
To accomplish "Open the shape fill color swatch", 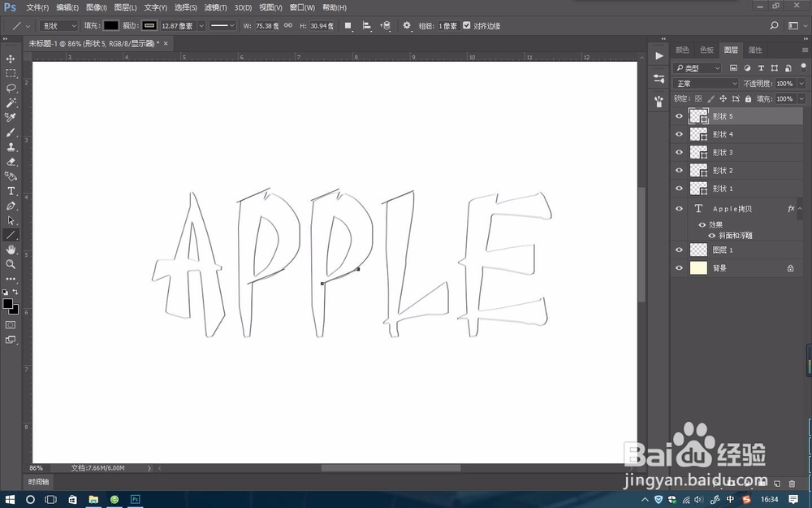I will coord(110,25).
